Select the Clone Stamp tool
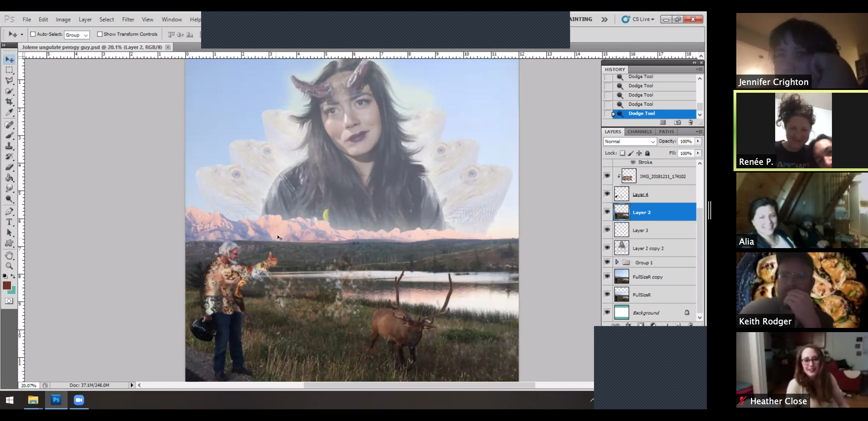Screen dimensions: 868x421 pos(9,146)
